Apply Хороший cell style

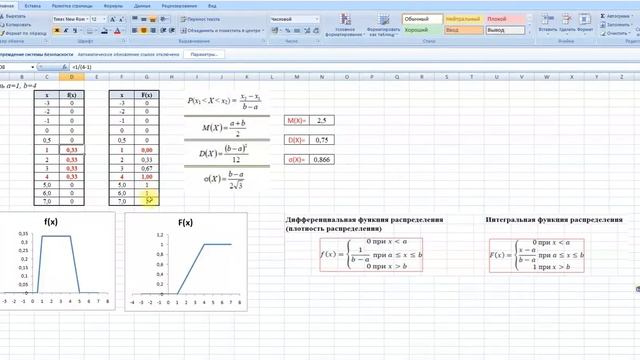click(x=422, y=30)
